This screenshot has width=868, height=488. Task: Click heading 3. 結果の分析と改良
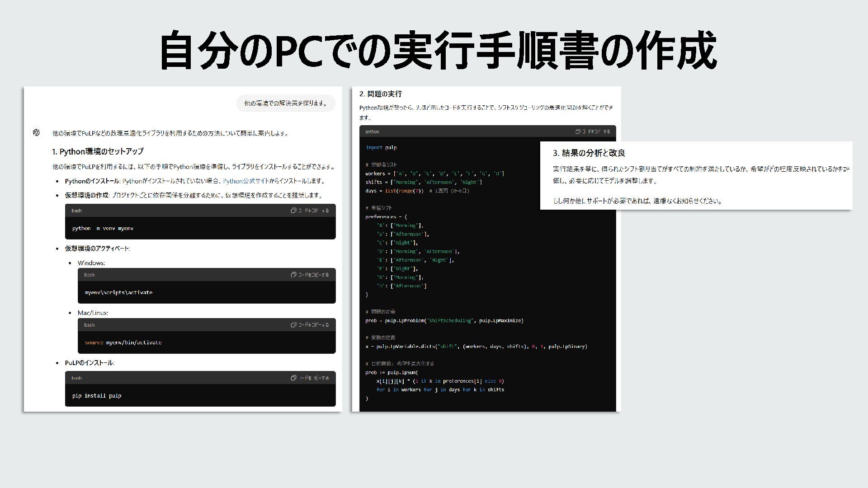click(589, 153)
